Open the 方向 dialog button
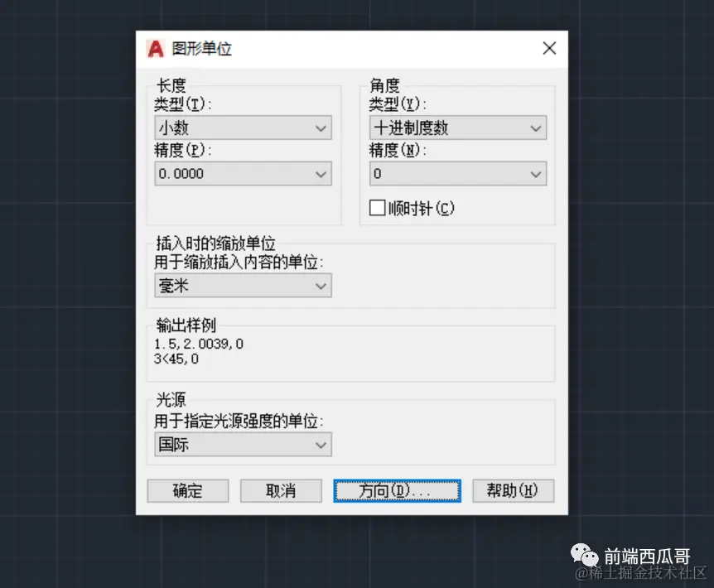This screenshot has width=714, height=588. coord(397,490)
